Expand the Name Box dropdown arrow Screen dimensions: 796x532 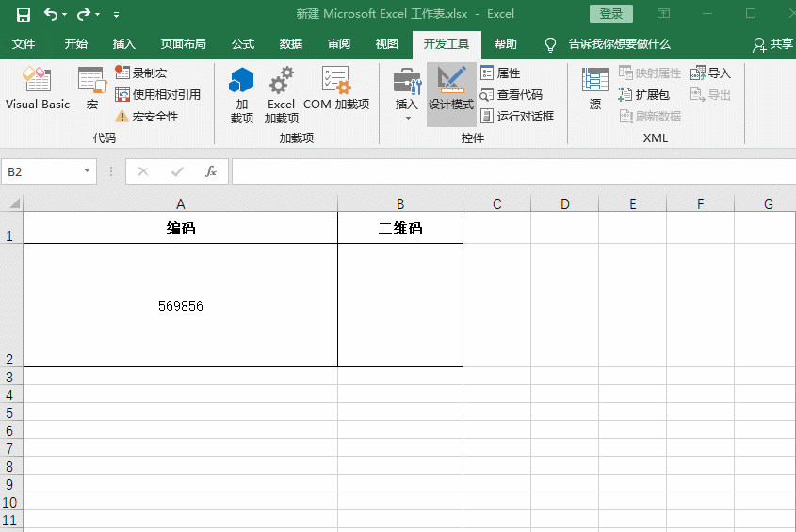88,171
